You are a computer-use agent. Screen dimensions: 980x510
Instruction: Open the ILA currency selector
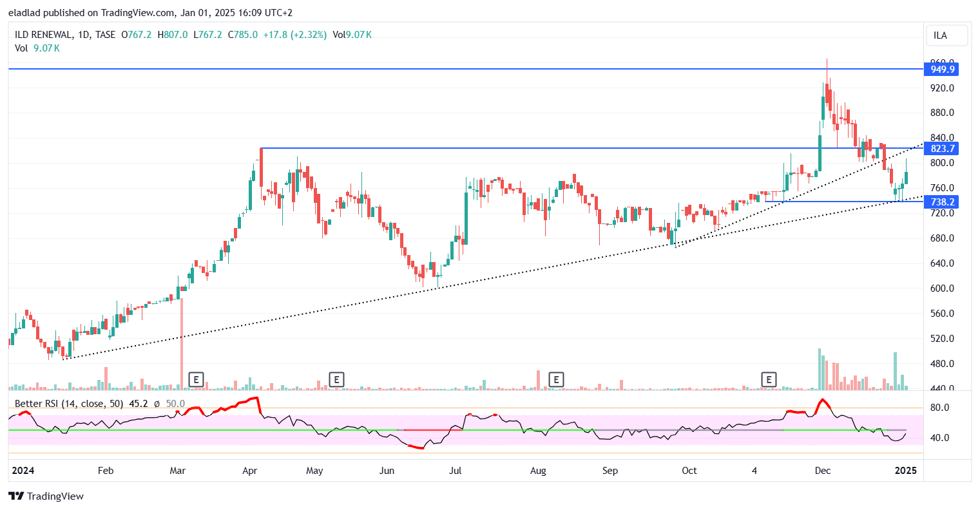tap(946, 35)
